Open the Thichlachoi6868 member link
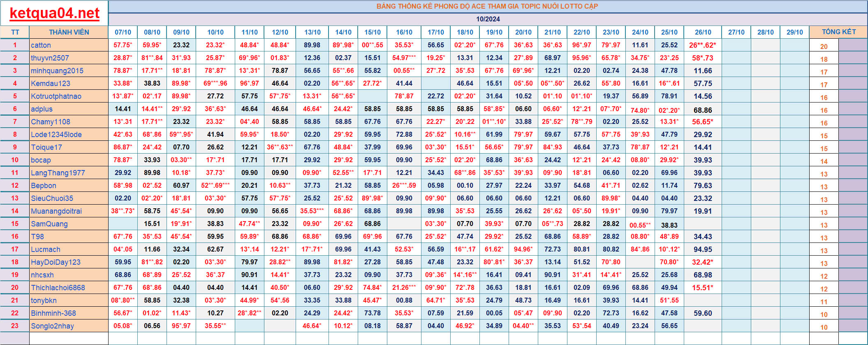Screen dimensions: 868x345 tap(58, 288)
